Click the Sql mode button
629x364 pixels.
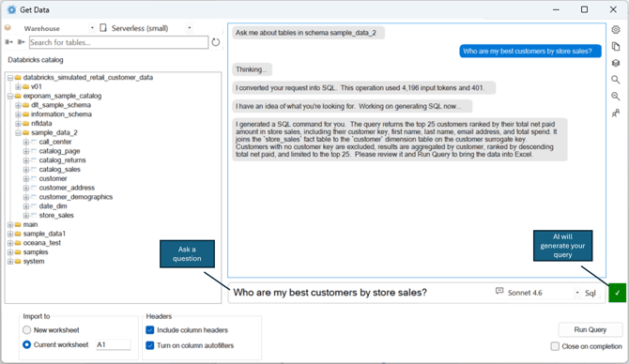(x=591, y=293)
